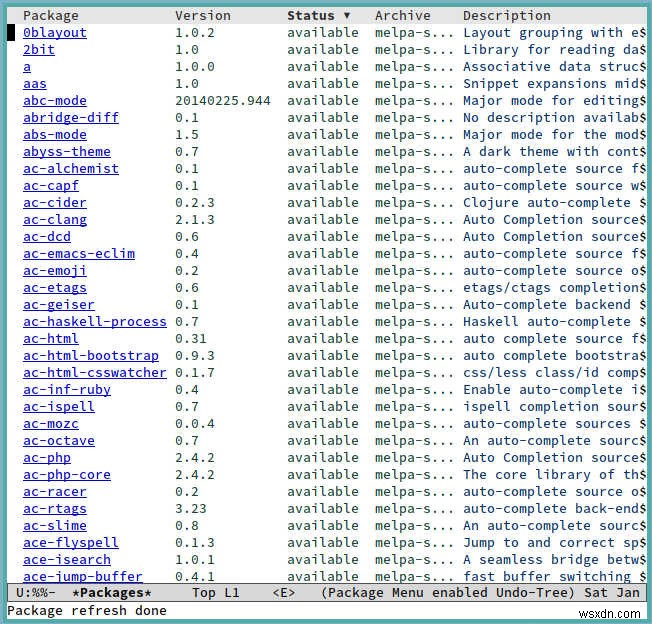This screenshot has width=652, height=624.
Task: Open the ace-isearch package link
Action: point(67,560)
